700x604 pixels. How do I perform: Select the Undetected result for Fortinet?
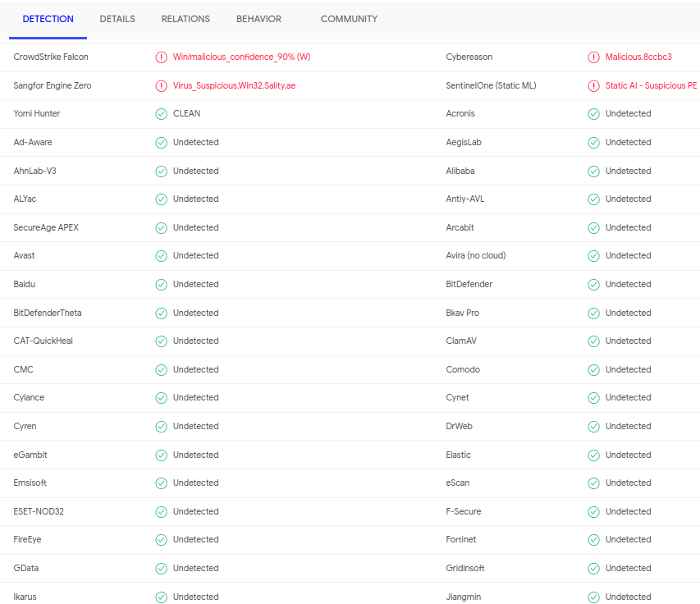[628, 539]
